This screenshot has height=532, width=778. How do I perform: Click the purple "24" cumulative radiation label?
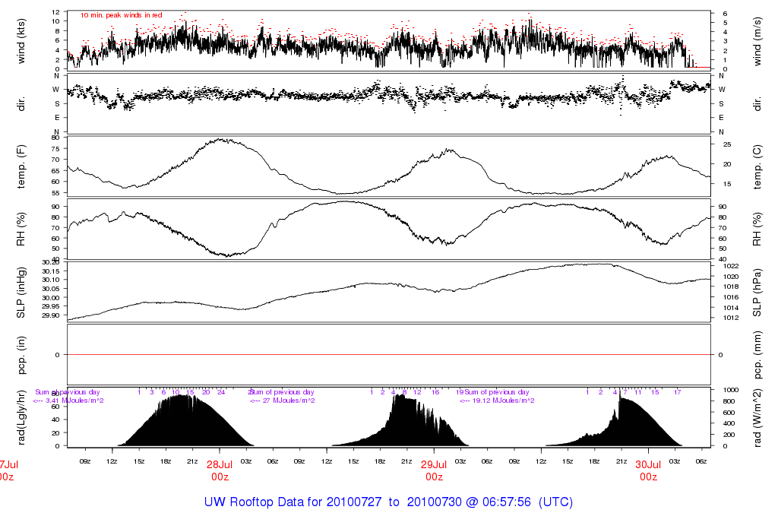pyautogui.click(x=221, y=392)
